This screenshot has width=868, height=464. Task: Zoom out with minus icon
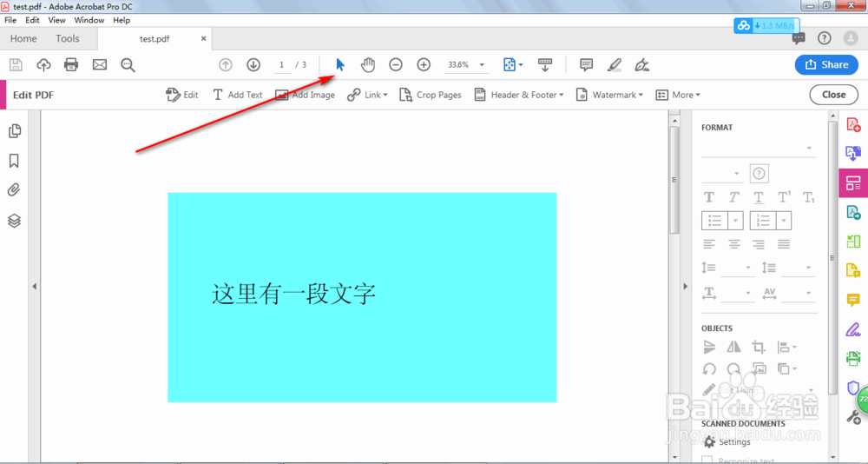(396, 65)
